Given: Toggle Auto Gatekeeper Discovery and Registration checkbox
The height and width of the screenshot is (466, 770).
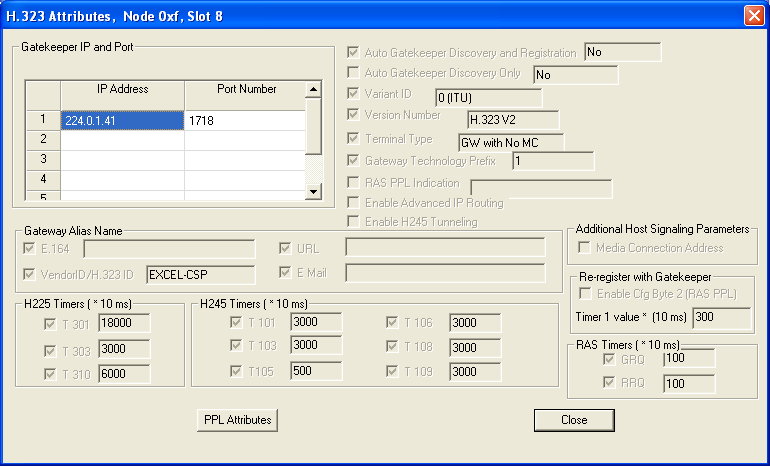Looking at the screenshot, I should (353, 53).
